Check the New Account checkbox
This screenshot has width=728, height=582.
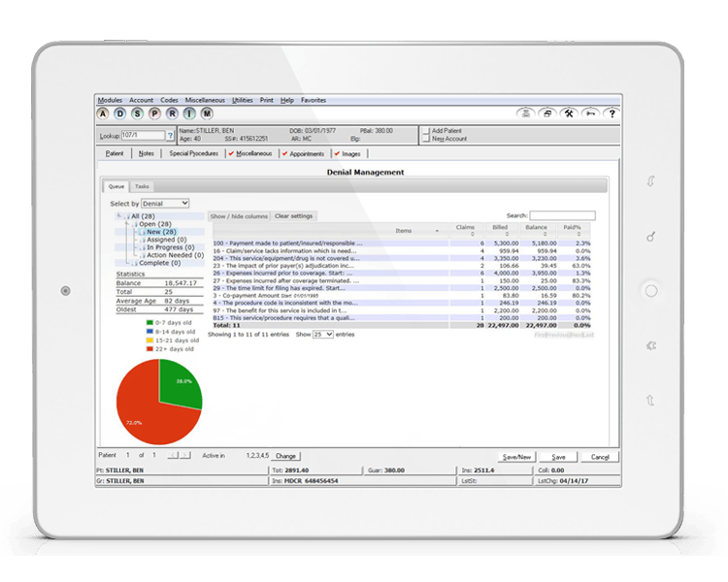(x=426, y=139)
